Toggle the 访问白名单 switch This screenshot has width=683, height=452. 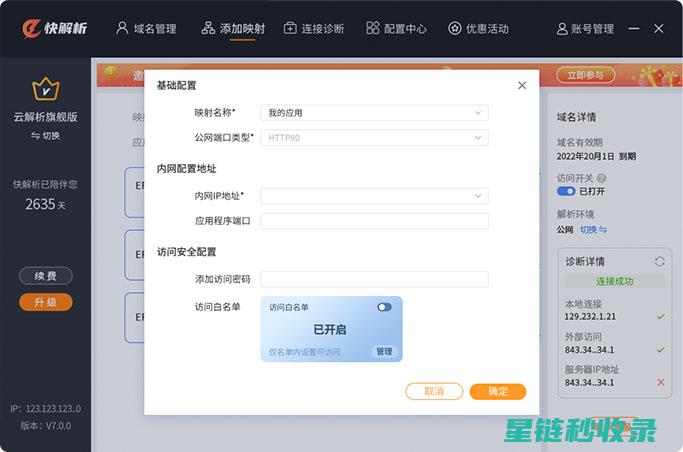pos(384,307)
